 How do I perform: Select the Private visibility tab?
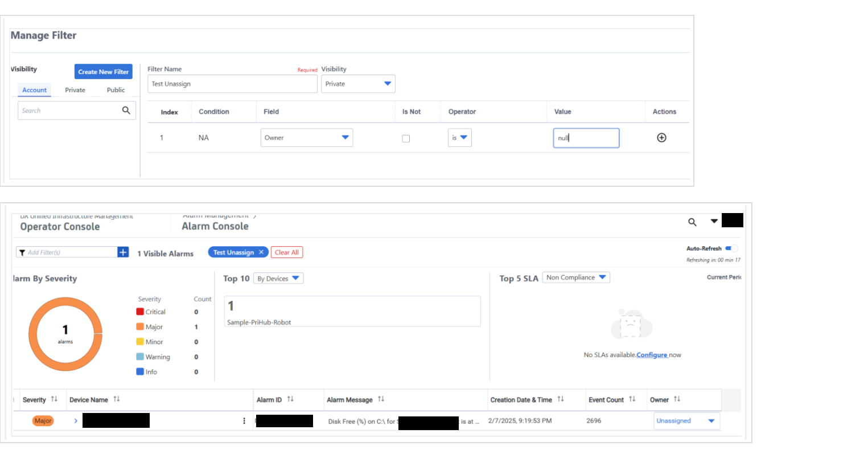point(75,90)
